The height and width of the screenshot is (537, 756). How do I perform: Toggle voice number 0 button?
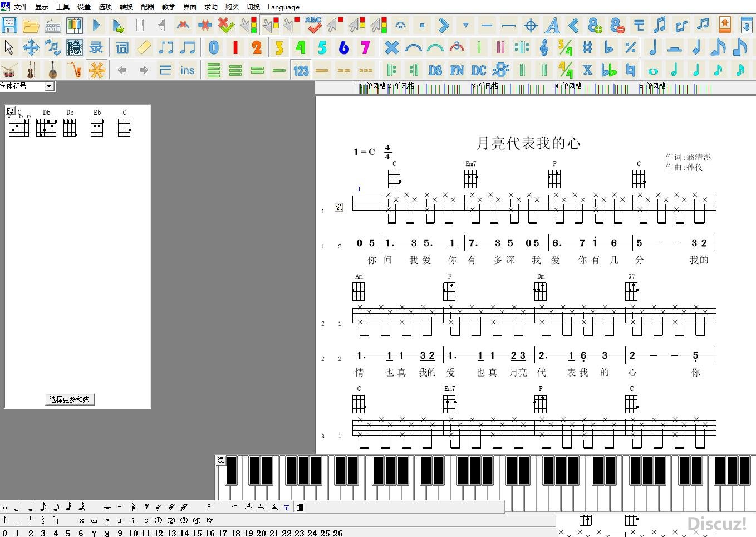213,47
